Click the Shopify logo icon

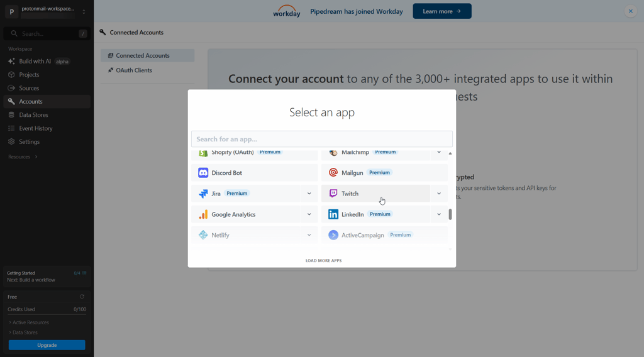pos(203,153)
